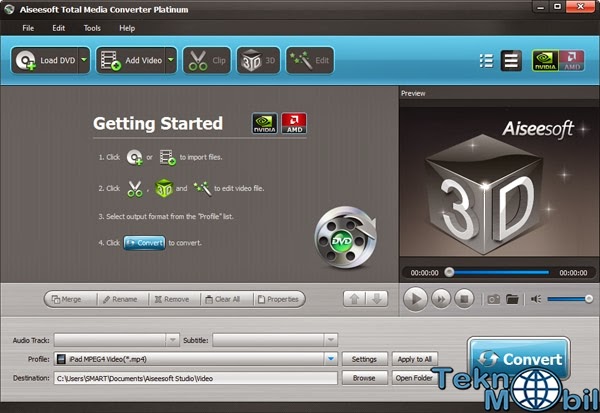Expand the Load DVD dropdown arrow
The image size is (600, 413).
[x=84, y=60]
